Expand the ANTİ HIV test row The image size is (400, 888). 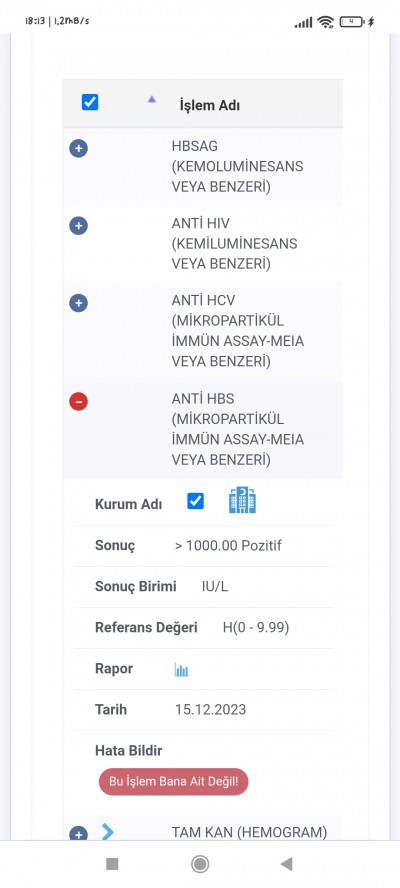[78, 227]
